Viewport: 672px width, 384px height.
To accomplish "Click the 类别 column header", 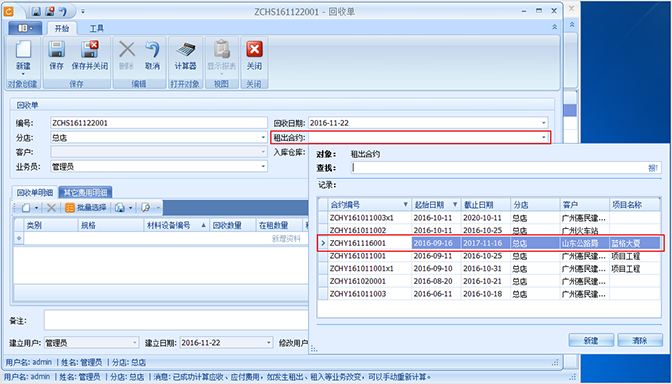I will pyautogui.click(x=51, y=225).
